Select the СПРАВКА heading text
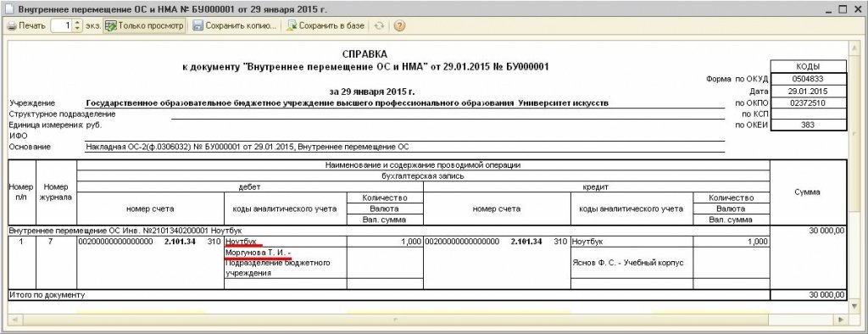Image resolution: width=868 pixels, height=334 pixels. click(364, 54)
